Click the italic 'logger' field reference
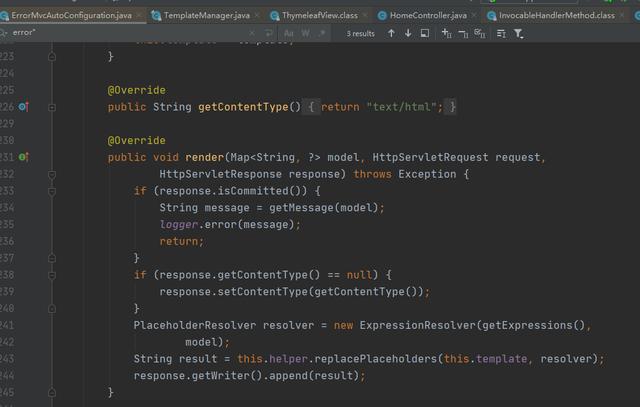The image size is (640, 407). click(179, 225)
